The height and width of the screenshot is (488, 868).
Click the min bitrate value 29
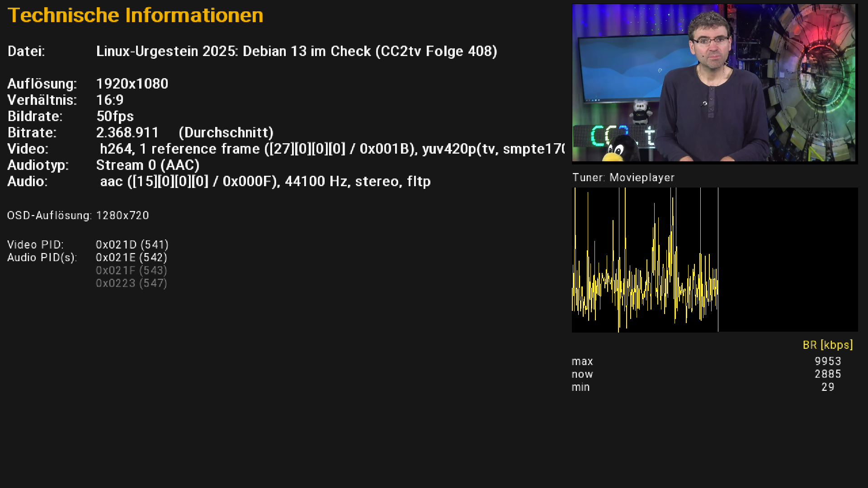click(x=827, y=387)
